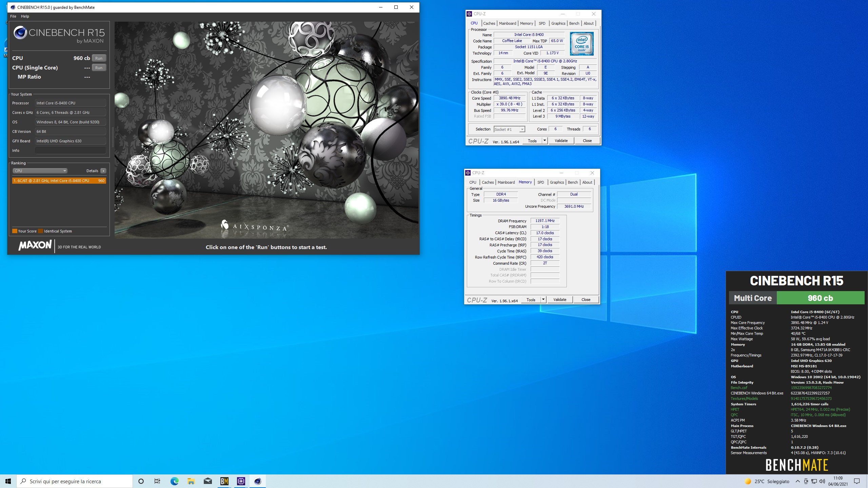Open Cortana from the taskbar

pos(141,481)
